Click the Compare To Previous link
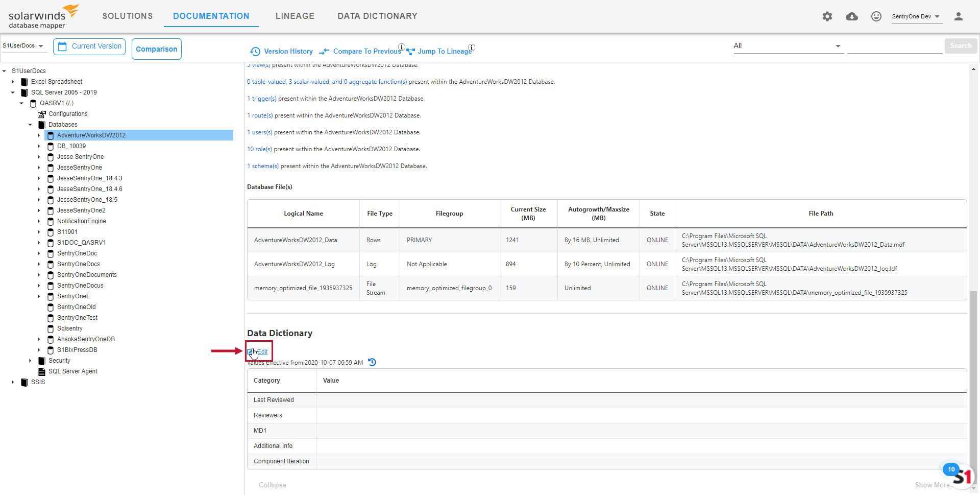The image size is (980, 495). pos(367,52)
